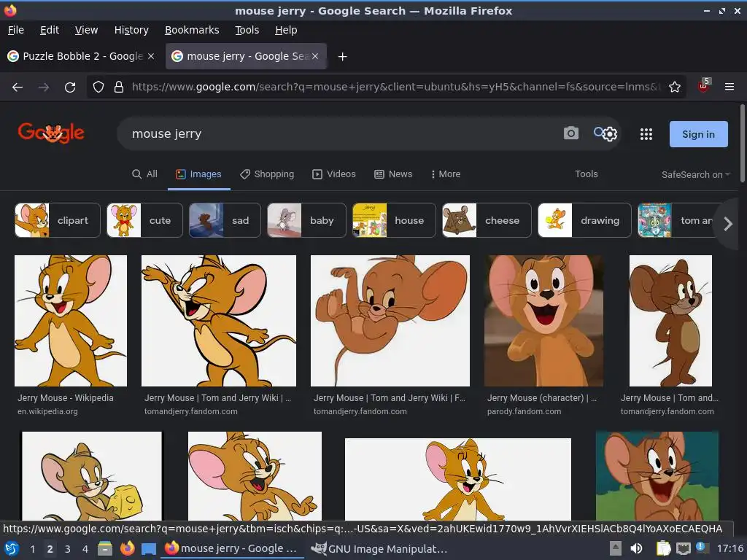The image size is (747, 560).
Task: Filter images by the house chip
Action: point(394,220)
